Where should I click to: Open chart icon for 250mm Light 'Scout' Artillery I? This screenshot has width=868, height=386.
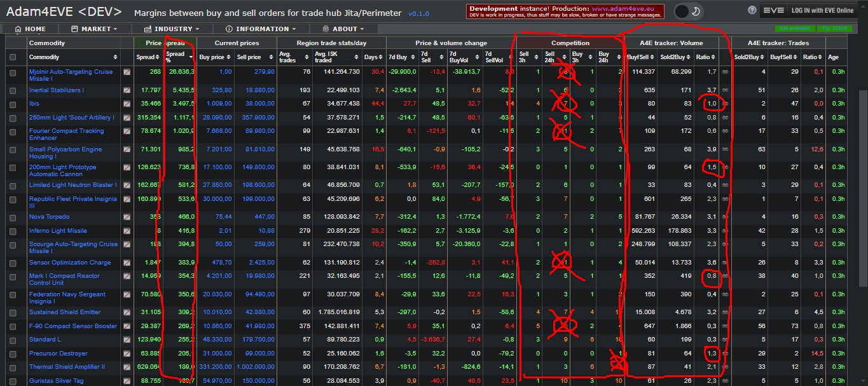point(127,118)
